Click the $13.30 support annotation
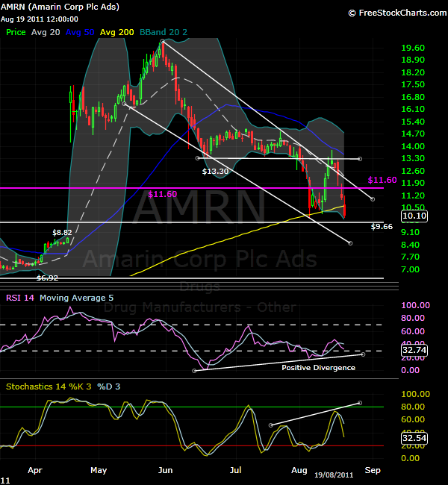448x485 pixels. (x=215, y=172)
